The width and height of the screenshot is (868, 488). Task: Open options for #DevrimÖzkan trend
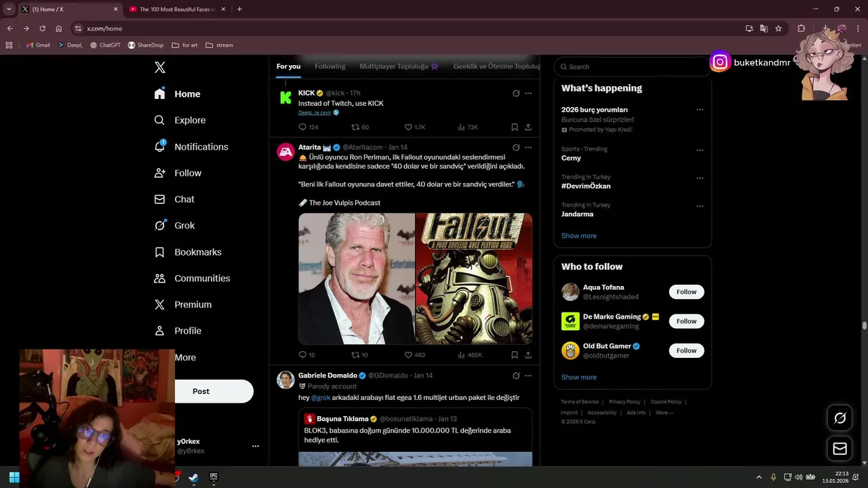700,178
